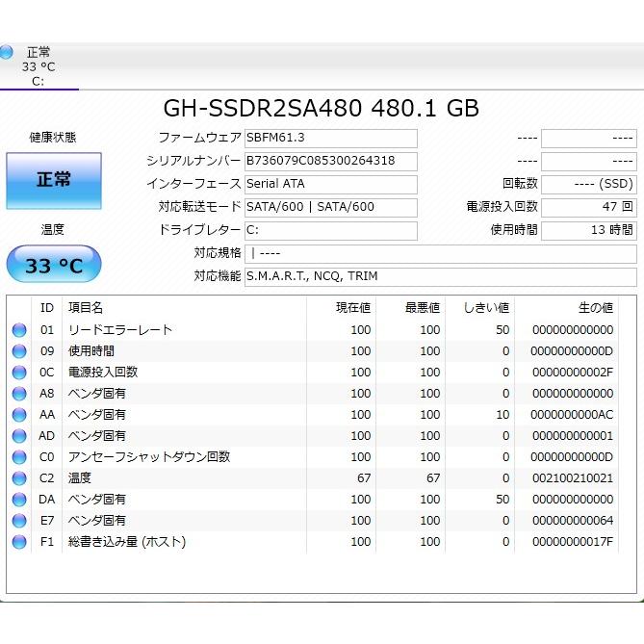The width and height of the screenshot is (644, 644).
Task: Click the 33 °C temperature button
Action: click(54, 264)
